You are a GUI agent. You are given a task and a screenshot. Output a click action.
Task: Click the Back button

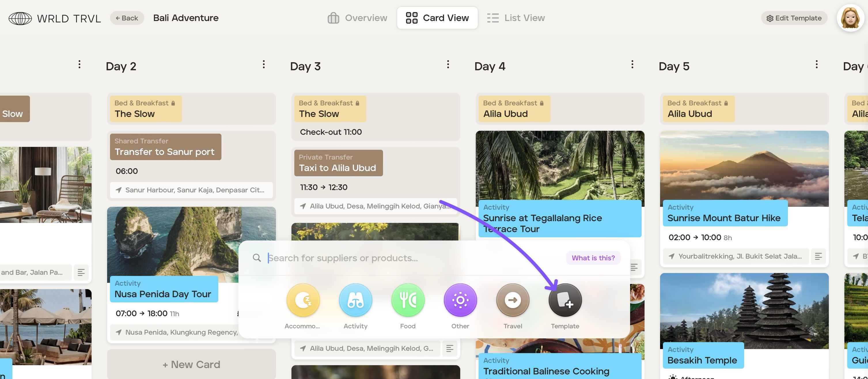tap(127, 18)
